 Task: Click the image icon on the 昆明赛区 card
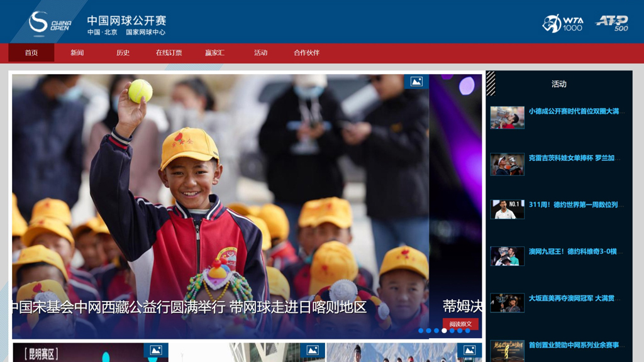tap(156, 350)
